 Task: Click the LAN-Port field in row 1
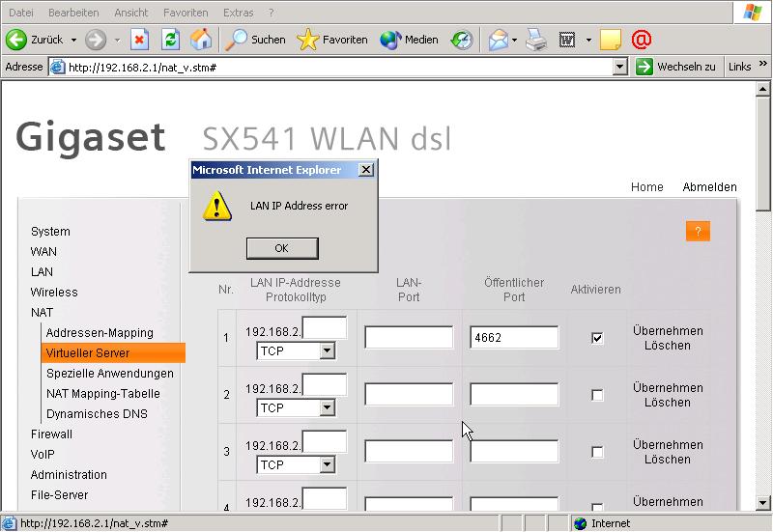(x=409, y=337)
